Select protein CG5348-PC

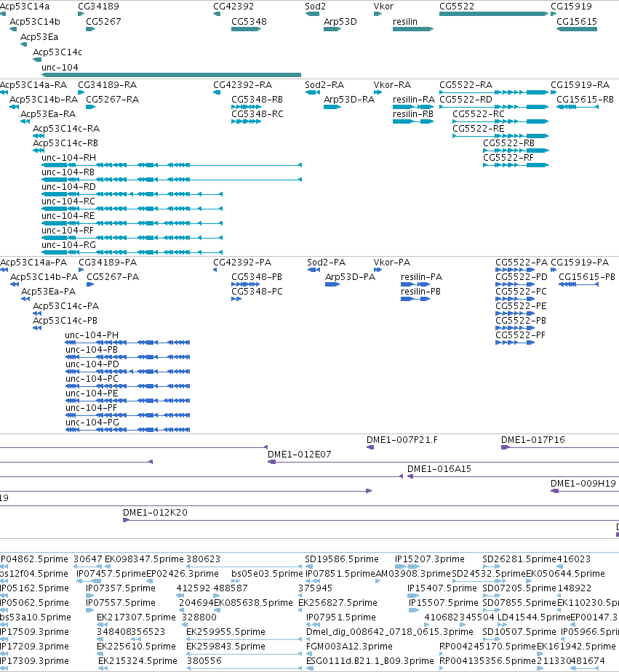[x=236, y=299]
